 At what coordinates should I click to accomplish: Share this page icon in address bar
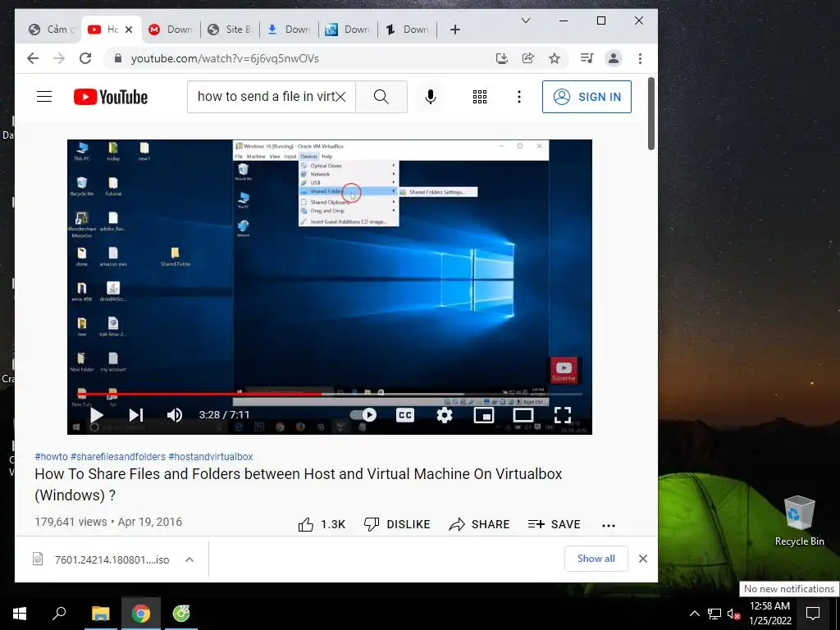click(528, 58)
